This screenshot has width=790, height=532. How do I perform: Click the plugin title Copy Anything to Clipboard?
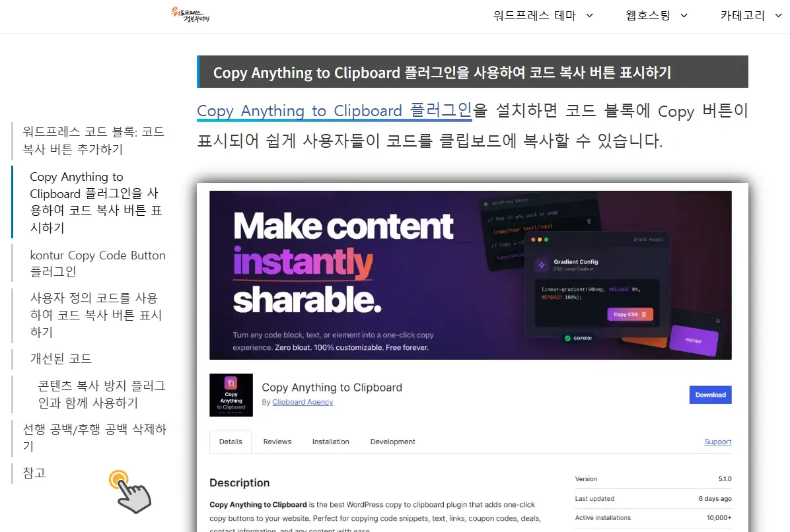[332, 387]
